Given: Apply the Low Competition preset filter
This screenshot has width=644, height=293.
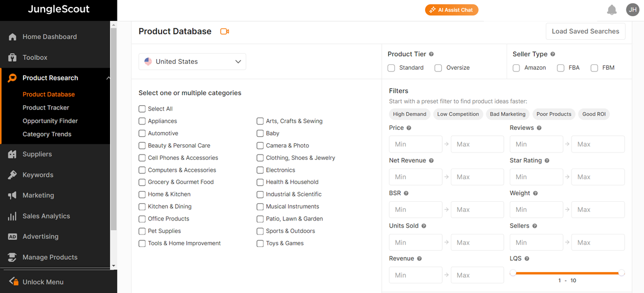Looking at the screenshot, I should click(458, 114).
